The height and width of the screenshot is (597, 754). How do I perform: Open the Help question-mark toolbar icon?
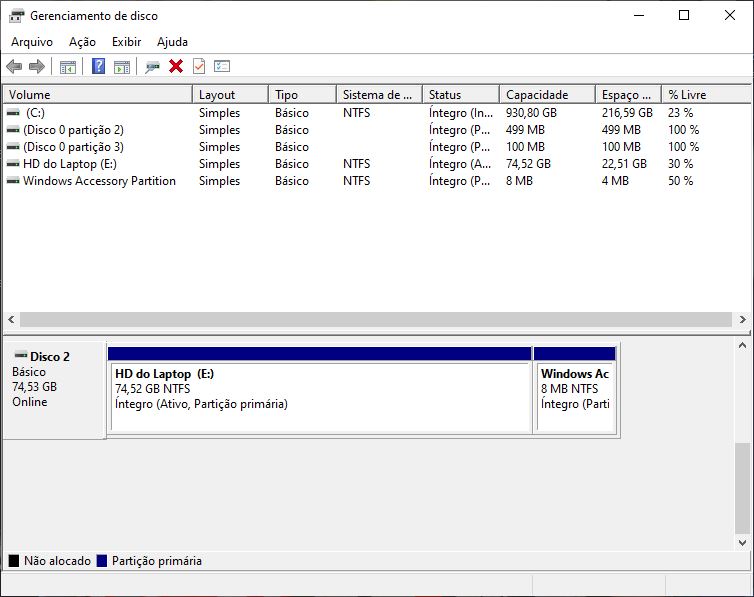(99, 66)
